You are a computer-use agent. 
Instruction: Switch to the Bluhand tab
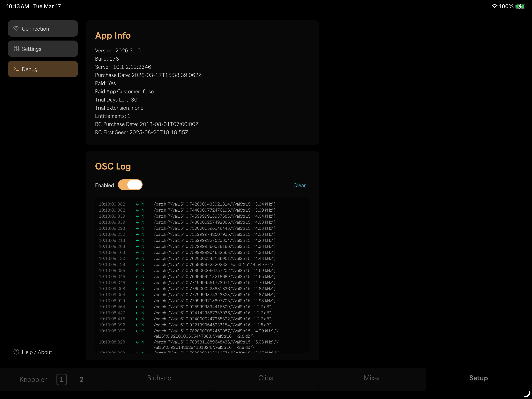(159, 378)
